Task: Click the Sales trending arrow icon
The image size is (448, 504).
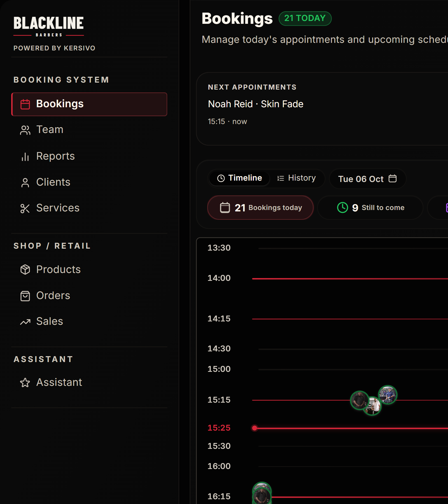Action: [x=25, y=322]
